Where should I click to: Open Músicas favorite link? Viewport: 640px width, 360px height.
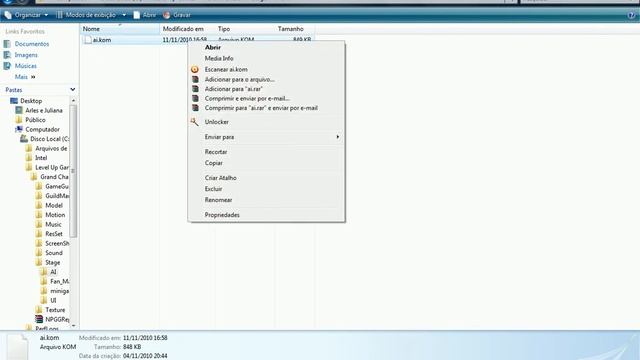click(x=26, y=66)
